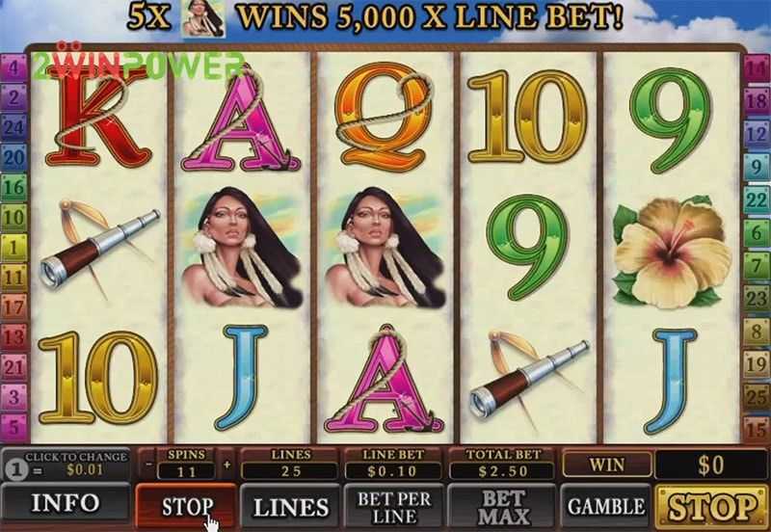Increase auto spins with plus button

tap(226, 464)
